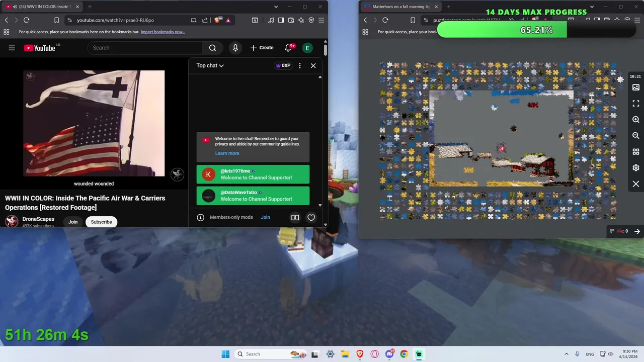Click the YouTube address bar URL
Screen dimensions: 644x362
[115, 20]
